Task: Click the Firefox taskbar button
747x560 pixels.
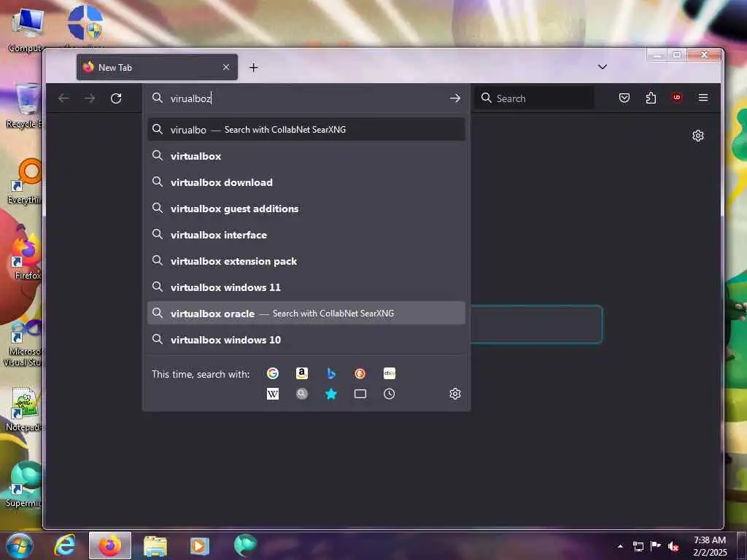Action: coord(110,545)
